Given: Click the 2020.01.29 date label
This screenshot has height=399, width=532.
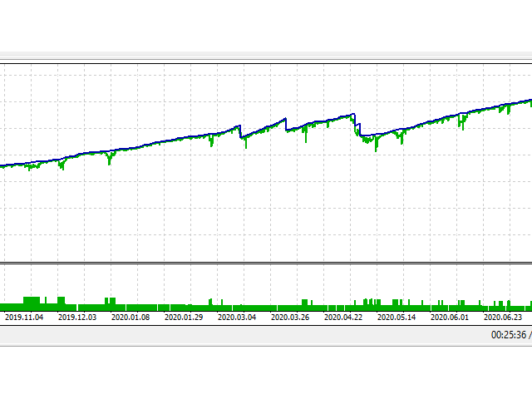Looking at the screenshot, I should coord(184,318).
